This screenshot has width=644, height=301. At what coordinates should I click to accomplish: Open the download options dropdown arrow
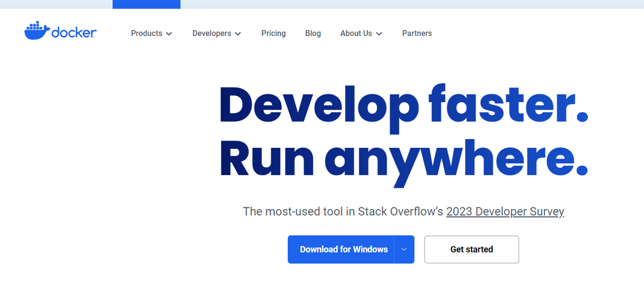(404, 249)
